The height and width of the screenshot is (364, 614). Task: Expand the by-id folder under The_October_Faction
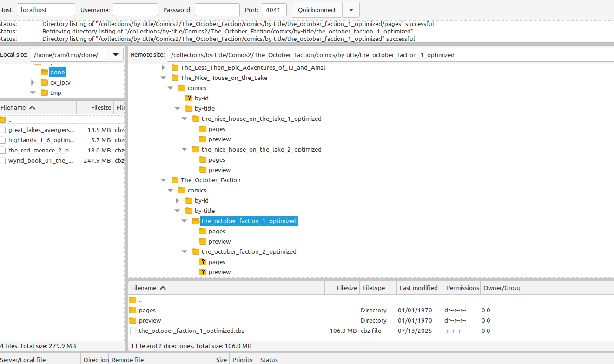(x=177, y=200)
